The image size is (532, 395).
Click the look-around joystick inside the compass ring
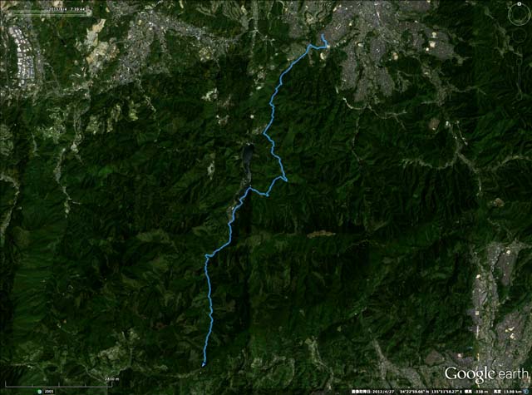[x=519, y=14]
